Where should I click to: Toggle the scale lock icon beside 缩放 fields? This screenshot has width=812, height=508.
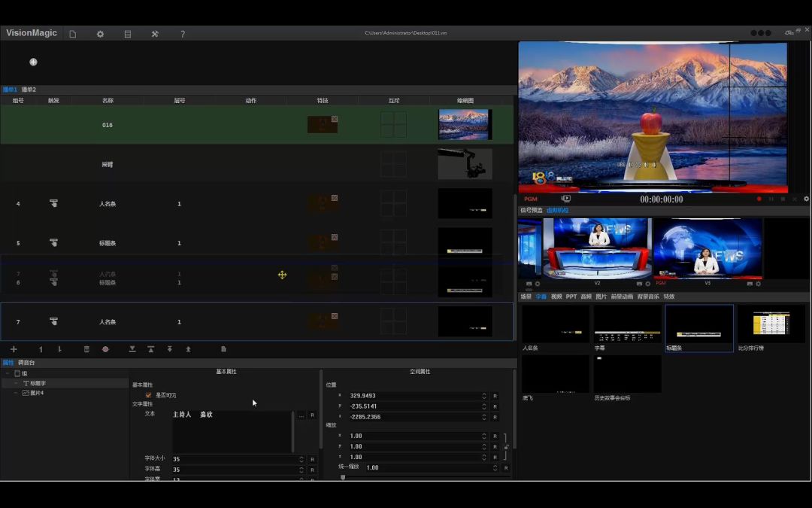(x=506, y=447)
